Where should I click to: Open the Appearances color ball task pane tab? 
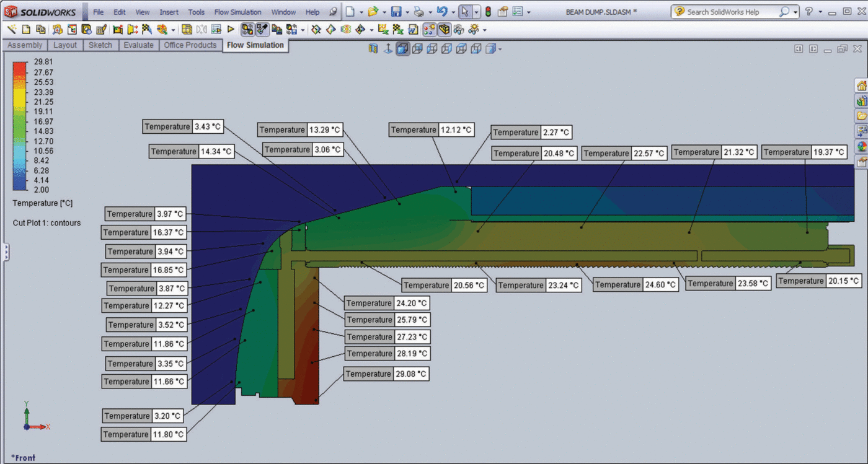click(861, 147)
